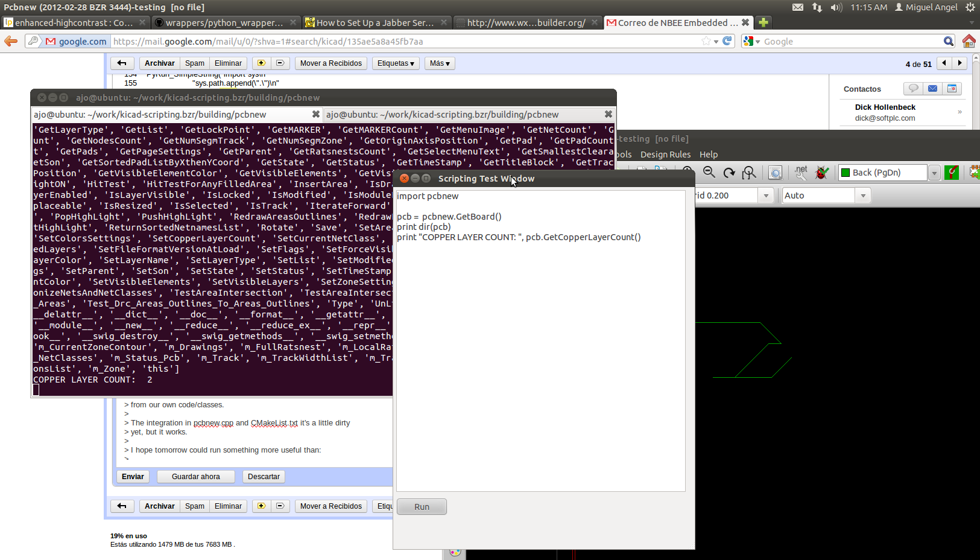Click the green Back layer color swatch
The width and height of the screenshot is (980, 560).
(846, 173)
